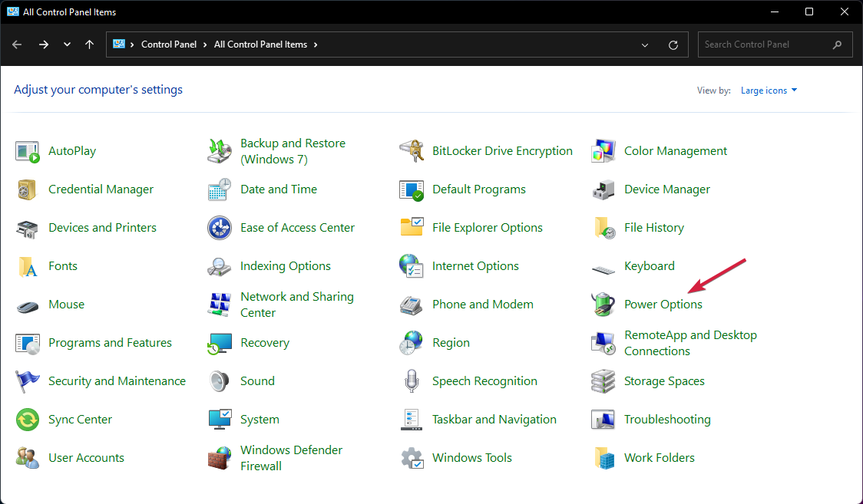
Task: Open the Windows Defender Firewall icon
Action: [220, 458]
